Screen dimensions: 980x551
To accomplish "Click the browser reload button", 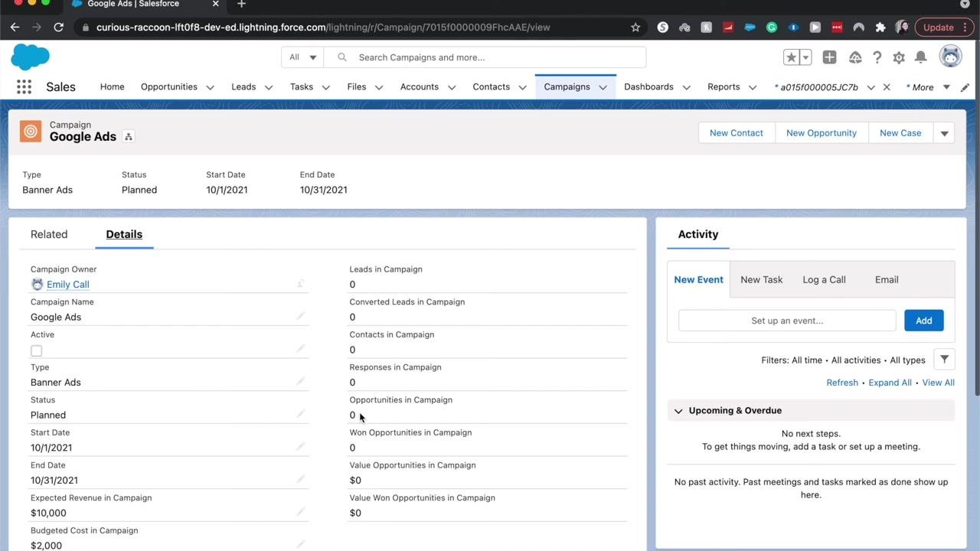I will pyautogui.click(x=58, y=27).
